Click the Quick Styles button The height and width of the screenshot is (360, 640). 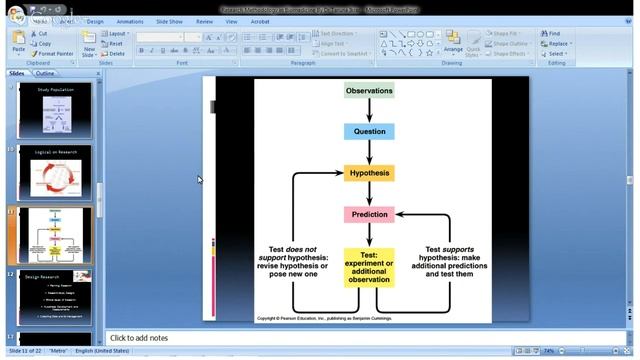(x=473, y=43)
